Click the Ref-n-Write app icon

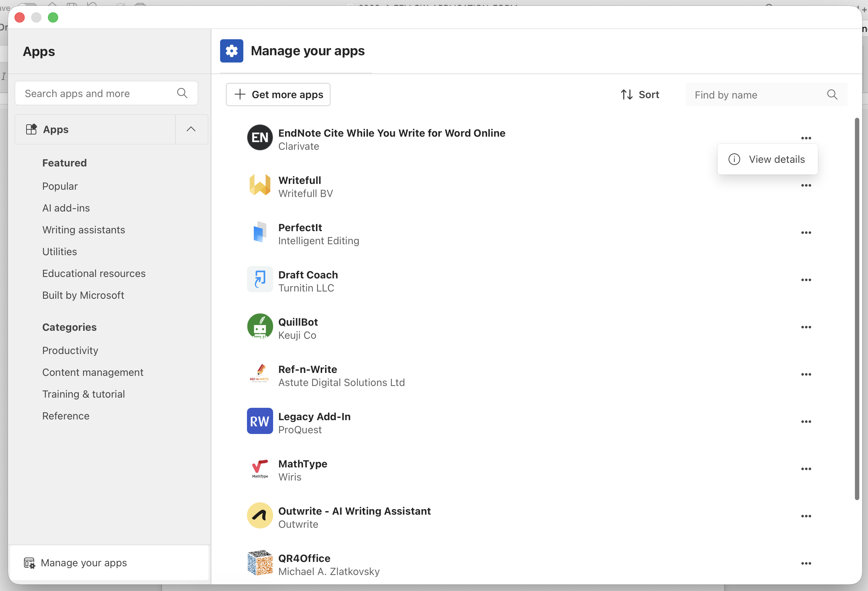coord(260,373)
